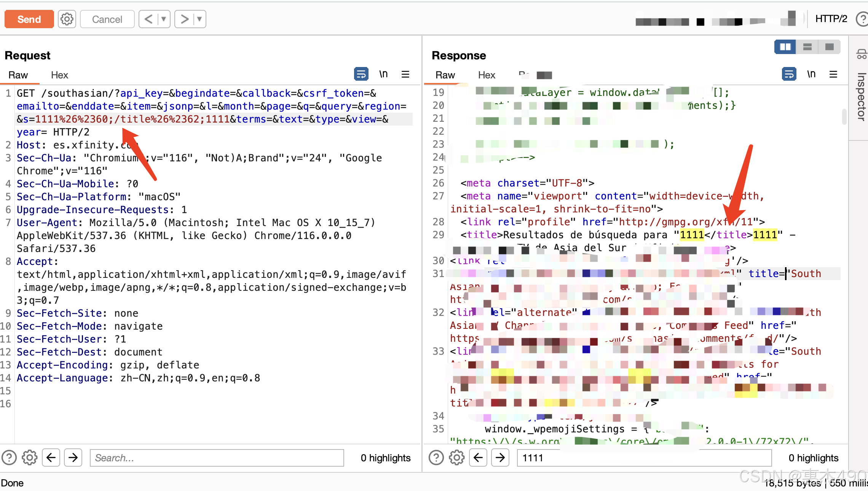Screen dimensions: 868x491
Task: Select the combined tabbed layout icon
Action: (829, 47)
